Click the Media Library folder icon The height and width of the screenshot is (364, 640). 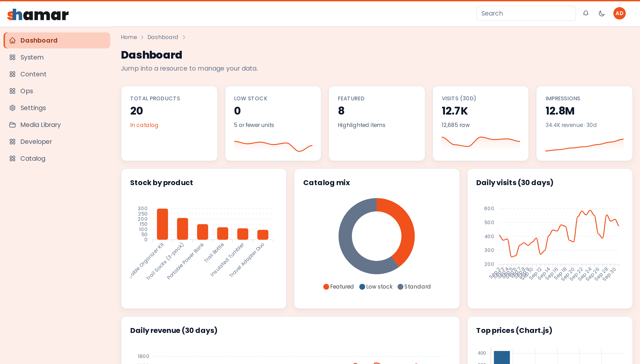(x=12, y=125)
